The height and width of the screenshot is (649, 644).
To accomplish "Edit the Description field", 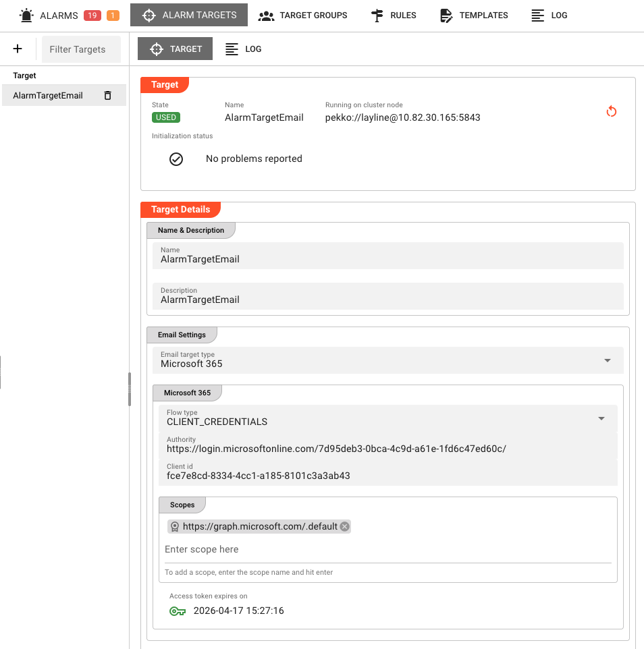I will (388, 296).
